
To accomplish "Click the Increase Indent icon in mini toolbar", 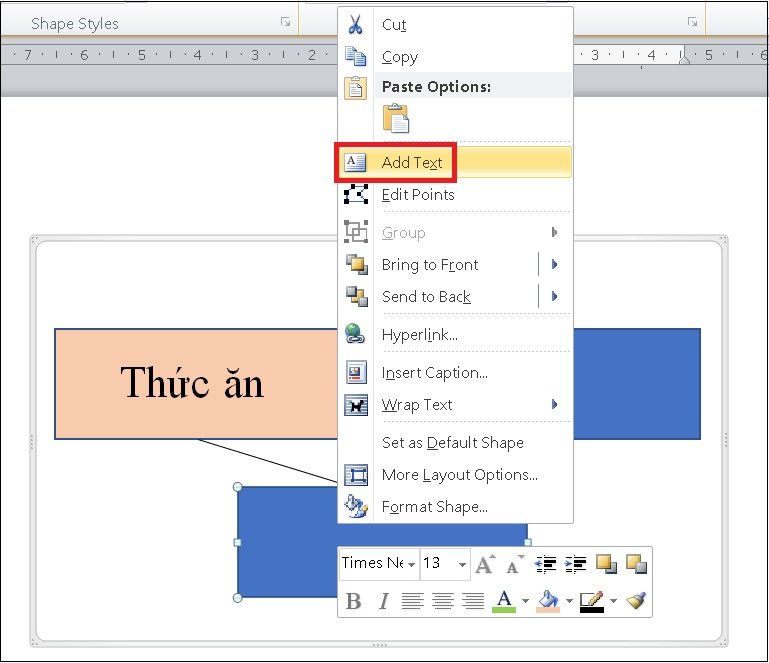I will point(576,564).
